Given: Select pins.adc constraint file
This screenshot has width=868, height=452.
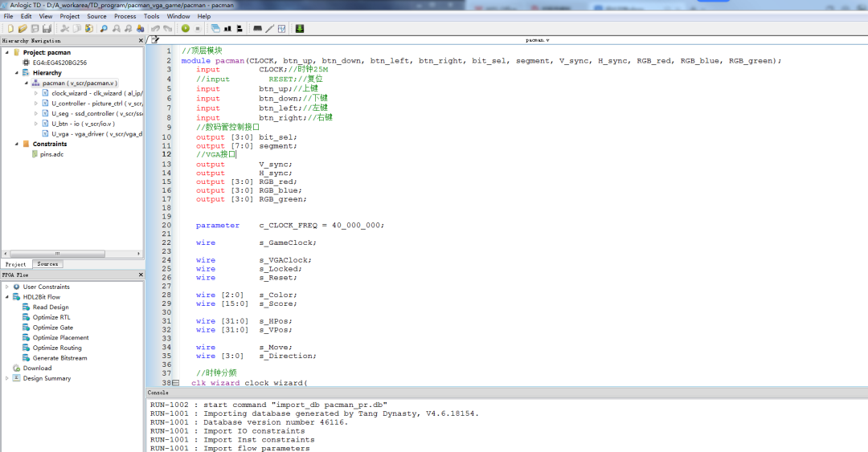Looking at the screenshot, I should point(51,154).
